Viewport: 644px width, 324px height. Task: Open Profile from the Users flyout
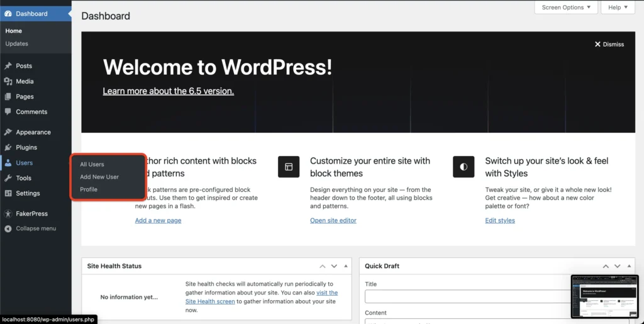89,189
